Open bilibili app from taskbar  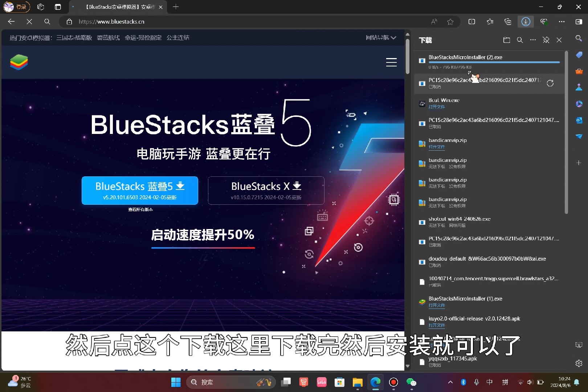(x=322, y=382)
